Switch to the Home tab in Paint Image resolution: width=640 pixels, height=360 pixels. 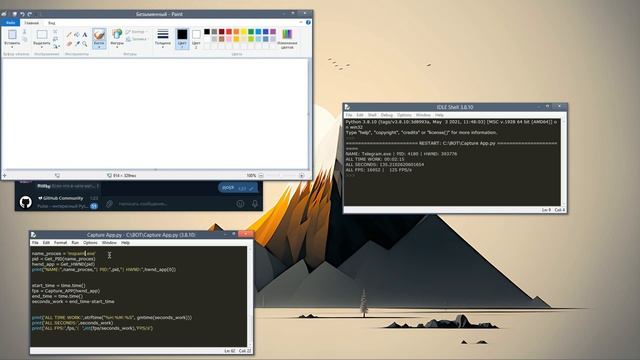[31, 23]
